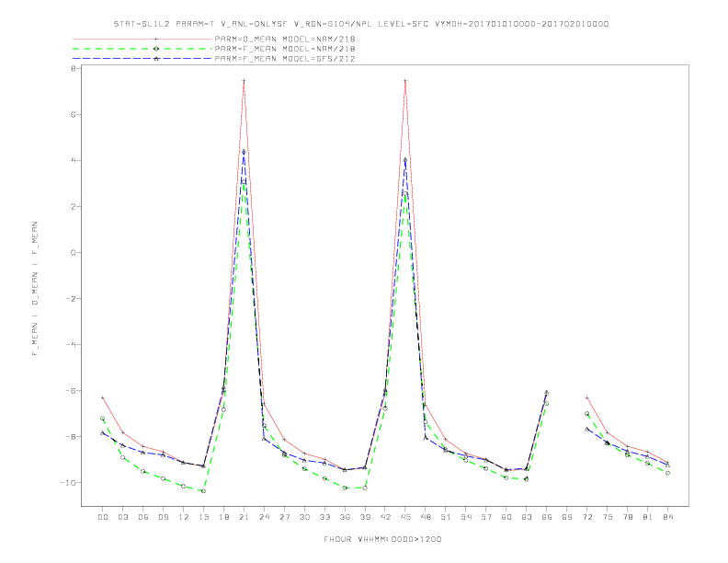728x563 pixels.
Task: Click y-axis tick label -2
Action: [70, 298]
